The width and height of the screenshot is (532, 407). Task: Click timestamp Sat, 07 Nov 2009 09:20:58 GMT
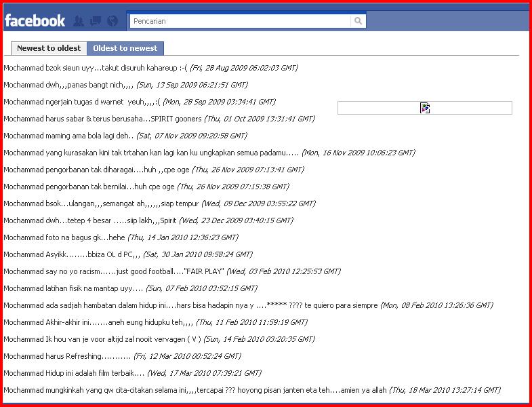(x=192, y=136)
